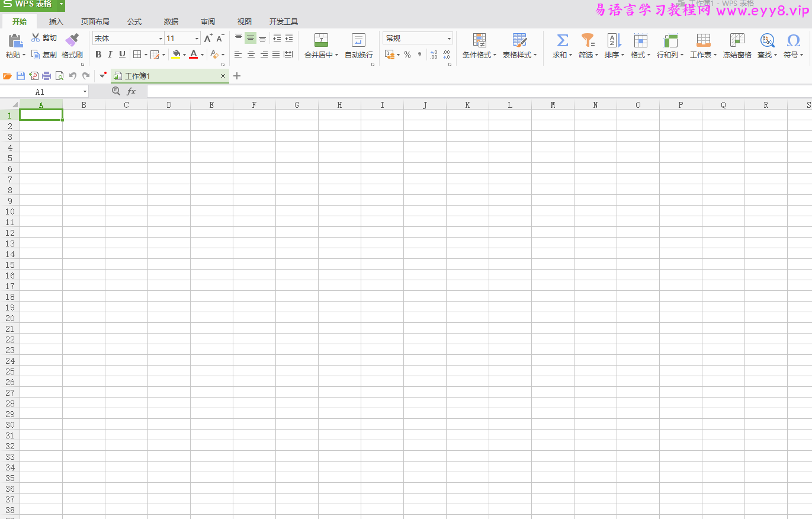812x519 pixels.
Task: Open the font name dropdown (宋体)
Action: pos(161,39)
